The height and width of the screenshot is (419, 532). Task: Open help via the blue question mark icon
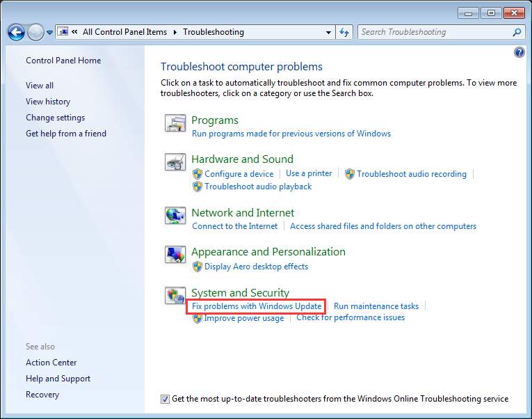[519, 53]
